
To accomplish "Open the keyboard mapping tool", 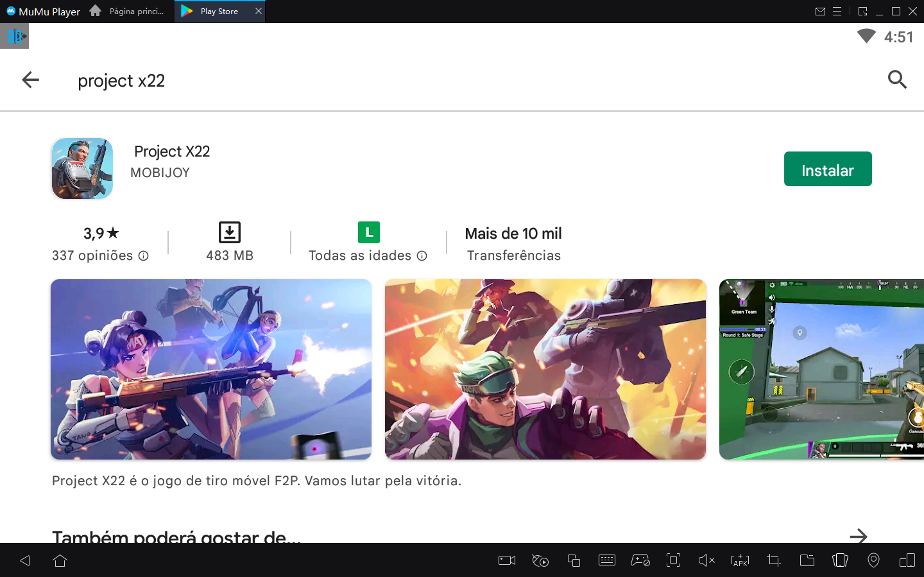I will pos(607,560).
